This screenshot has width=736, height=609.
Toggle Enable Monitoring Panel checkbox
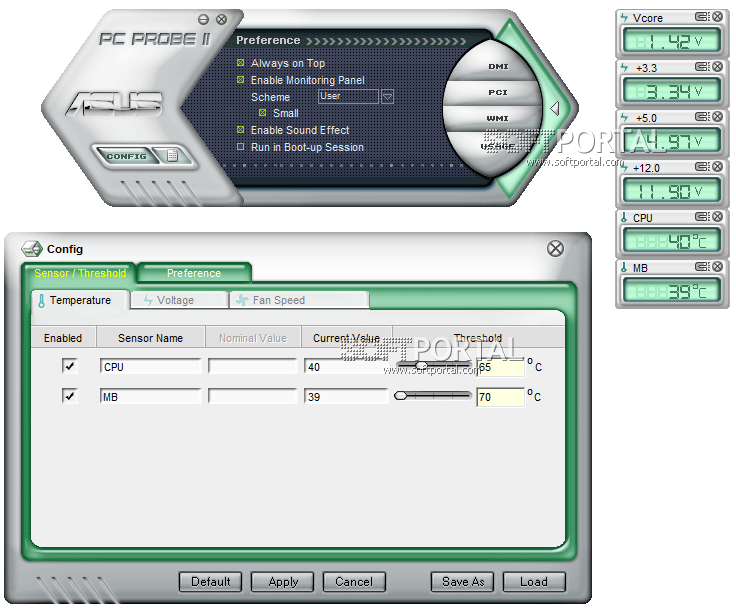241,79
